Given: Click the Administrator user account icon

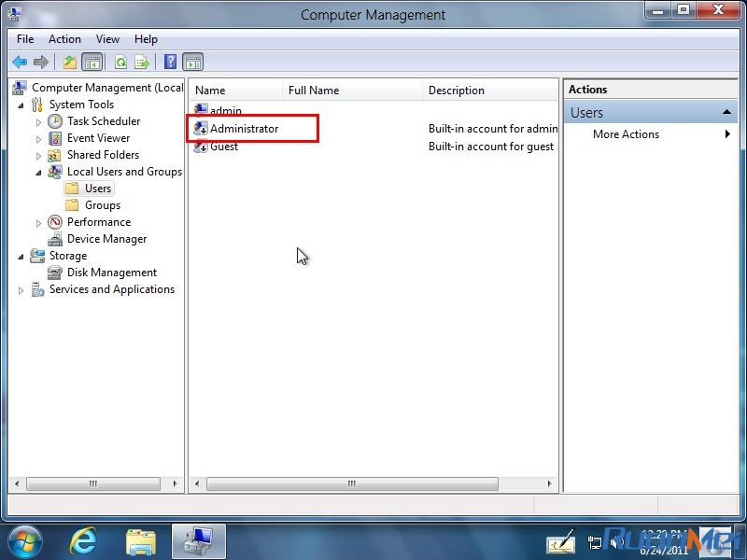Looking at the screenshot, I should tap(201, 128).
